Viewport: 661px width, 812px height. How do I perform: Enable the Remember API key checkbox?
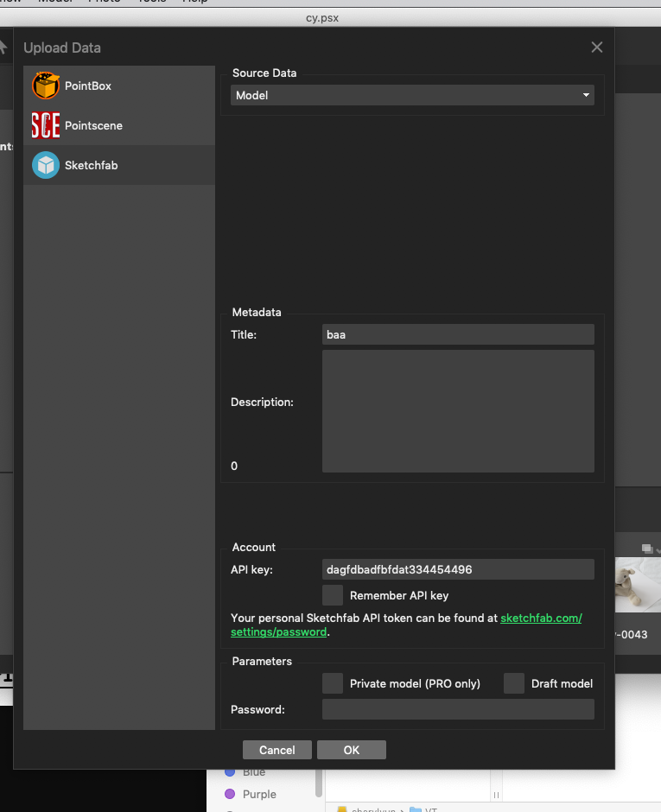[333, 595]
